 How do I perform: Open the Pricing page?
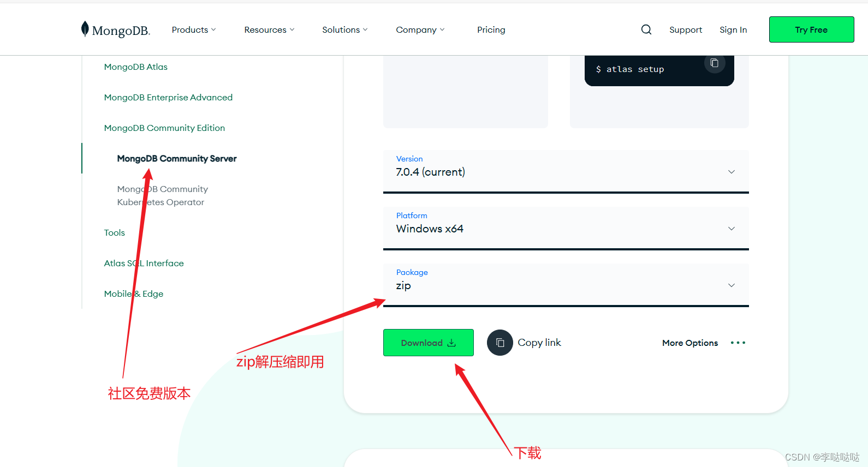tap(491, 29)
